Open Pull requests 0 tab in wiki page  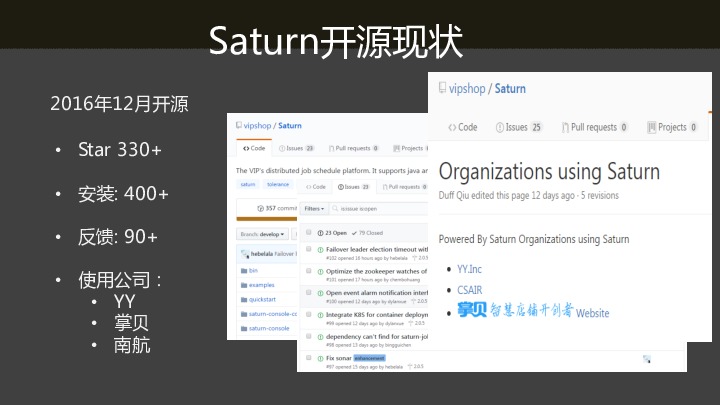tap(594, 127)
